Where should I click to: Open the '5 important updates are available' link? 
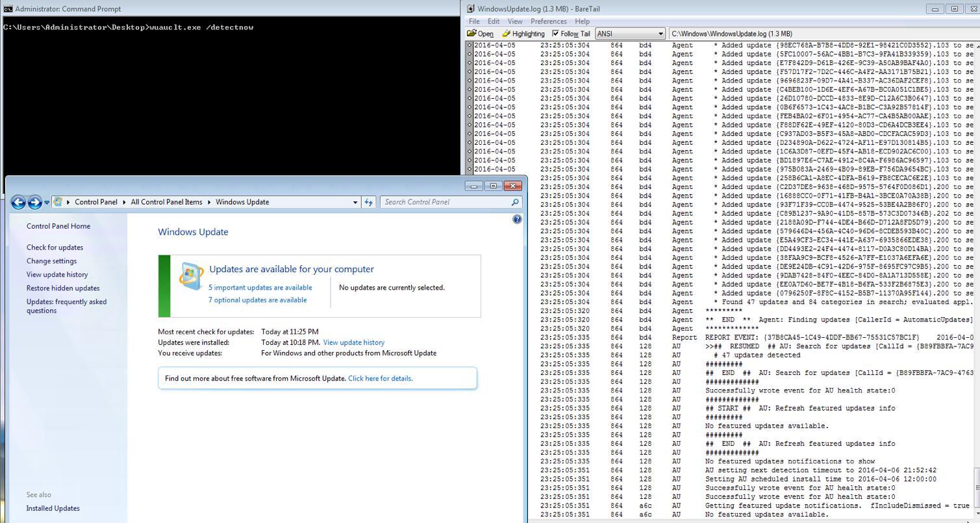tap(260, 287)
